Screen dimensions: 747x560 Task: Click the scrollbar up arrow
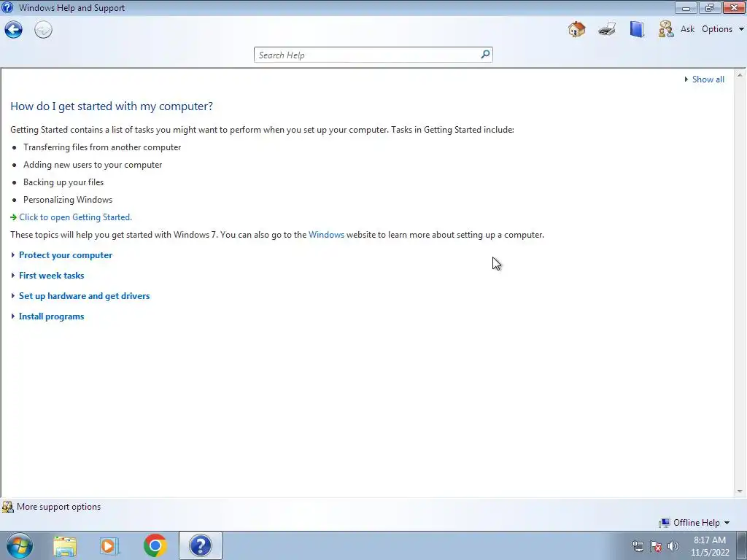(x=740, y=75)
